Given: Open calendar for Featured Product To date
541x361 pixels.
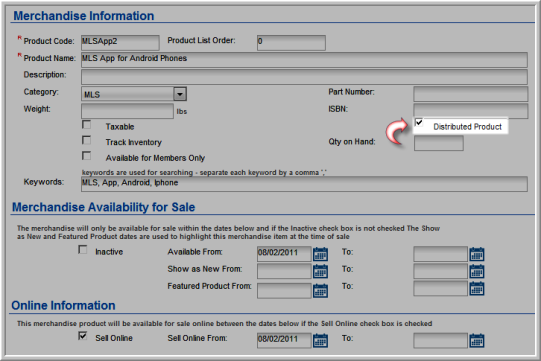Looking at the screenshot, I should (477, 289).
